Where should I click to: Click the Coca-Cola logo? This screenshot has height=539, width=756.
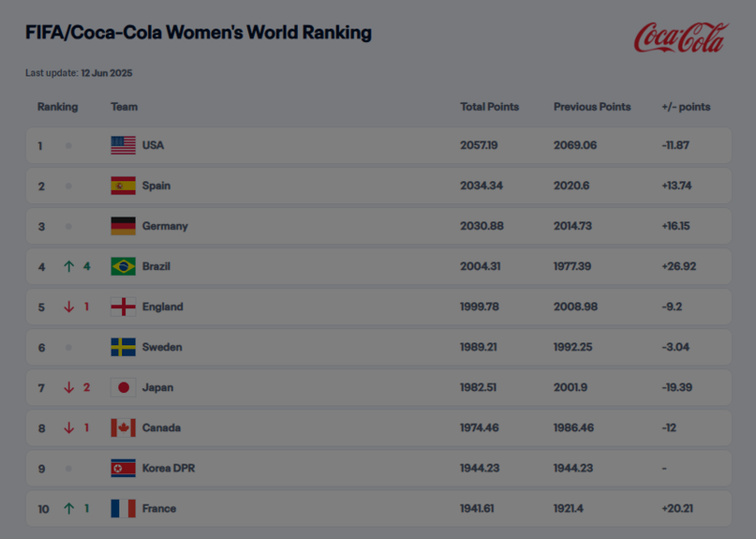click(x=682, y=37)
